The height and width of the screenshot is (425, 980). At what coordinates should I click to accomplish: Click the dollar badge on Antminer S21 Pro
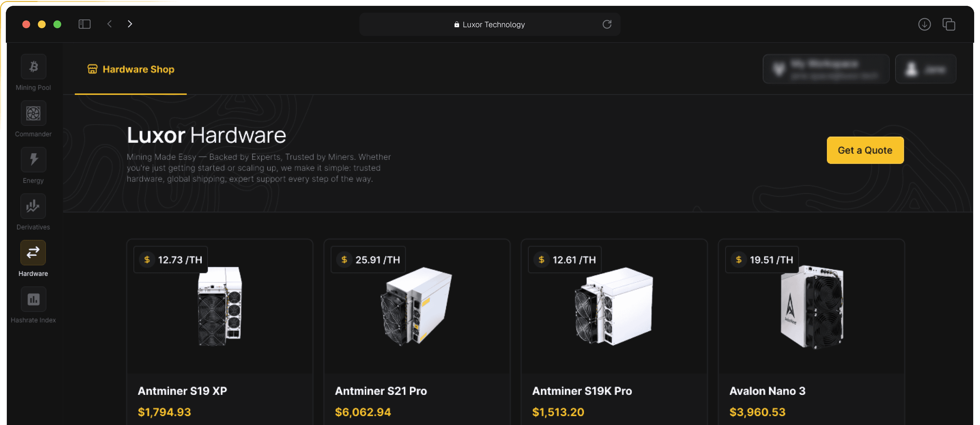344,259
